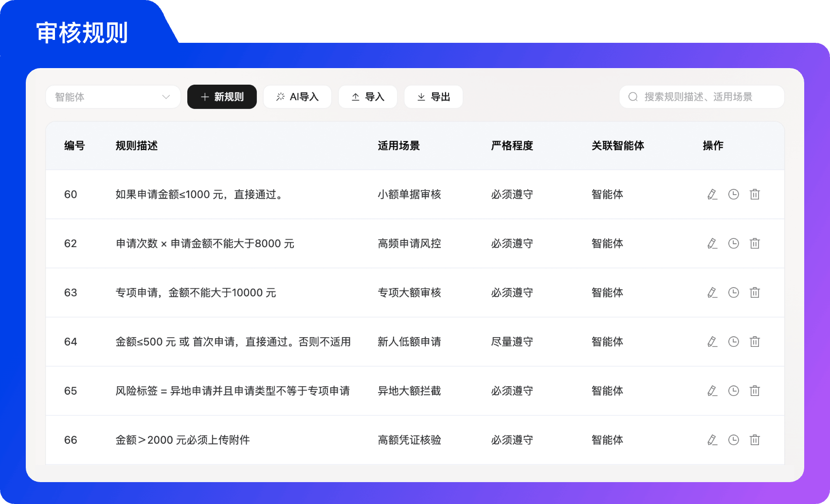This screenshot has height=504, width=830.
Task: Open the 智能体 dropdown filter
Action: [x=113, y=97]
